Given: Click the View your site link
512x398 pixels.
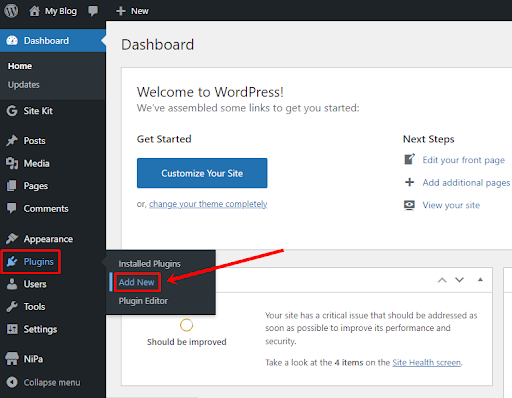Looking at the screenshot, I should [x=451, y=205].
